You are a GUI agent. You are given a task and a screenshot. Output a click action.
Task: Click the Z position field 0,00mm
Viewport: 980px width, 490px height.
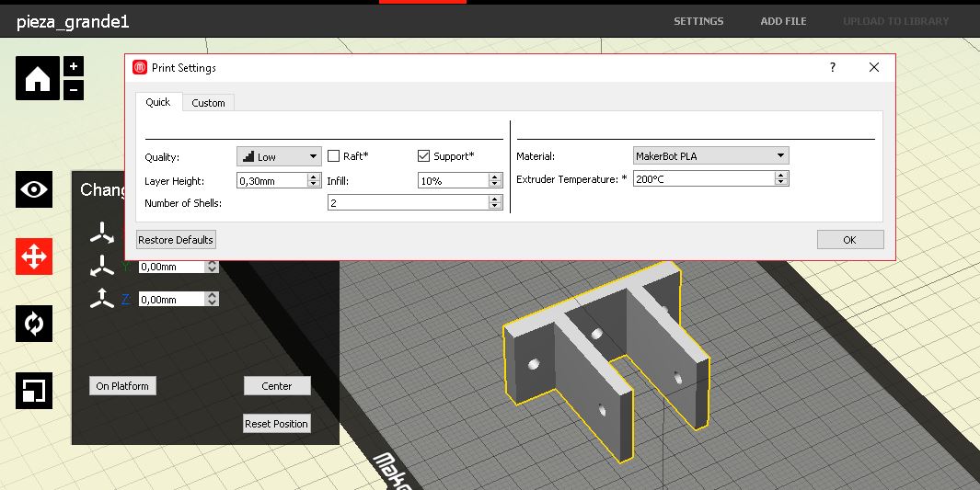pos(172,299)
